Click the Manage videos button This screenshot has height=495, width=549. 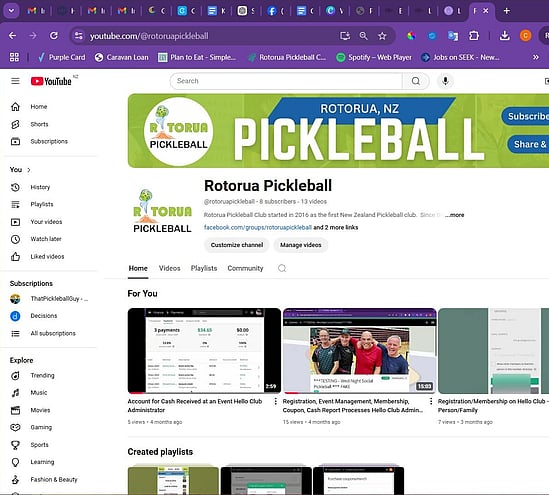pyautogui.click(x=301, y=245)
